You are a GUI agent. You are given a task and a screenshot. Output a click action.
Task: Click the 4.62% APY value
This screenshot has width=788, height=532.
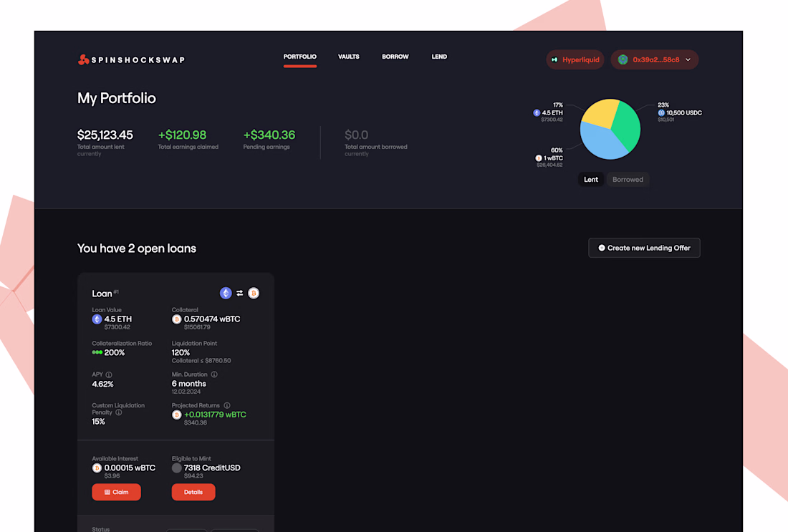(x=102, y=385)
